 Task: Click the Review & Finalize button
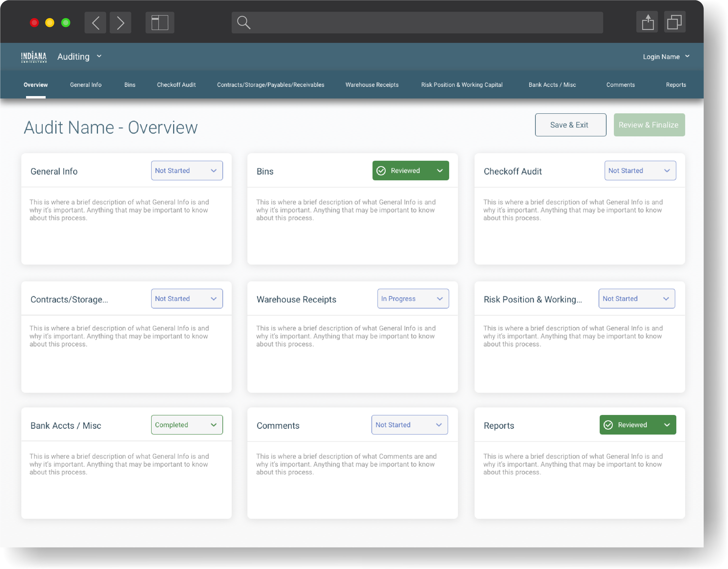[x=649, y=125]
